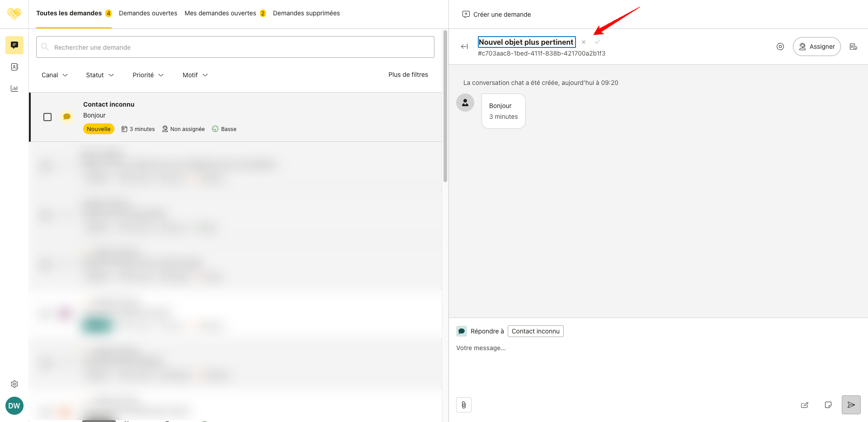Open the DW user avatar menu
The width and height of the screenshot is (868, 422).
click(14, 406)
